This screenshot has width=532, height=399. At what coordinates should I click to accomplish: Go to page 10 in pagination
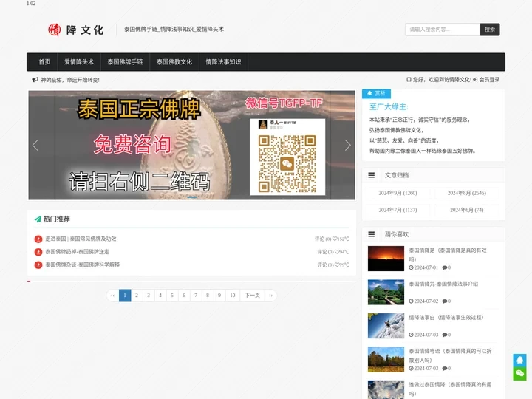[233, 296]
